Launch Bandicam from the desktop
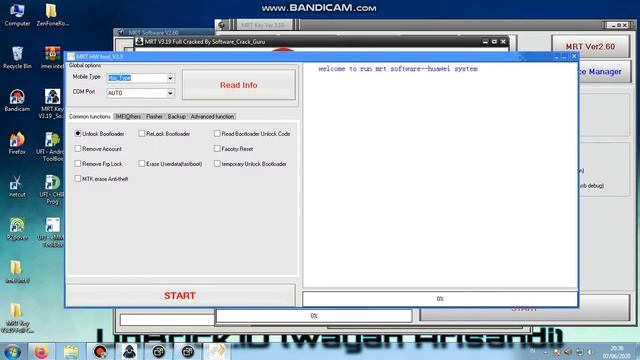 [x=17, y=100]
